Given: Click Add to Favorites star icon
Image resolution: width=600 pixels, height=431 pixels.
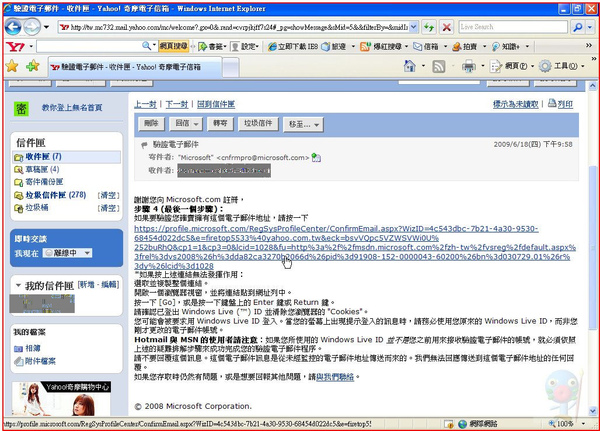Looking at the screenshot, I should click(33, 66).
